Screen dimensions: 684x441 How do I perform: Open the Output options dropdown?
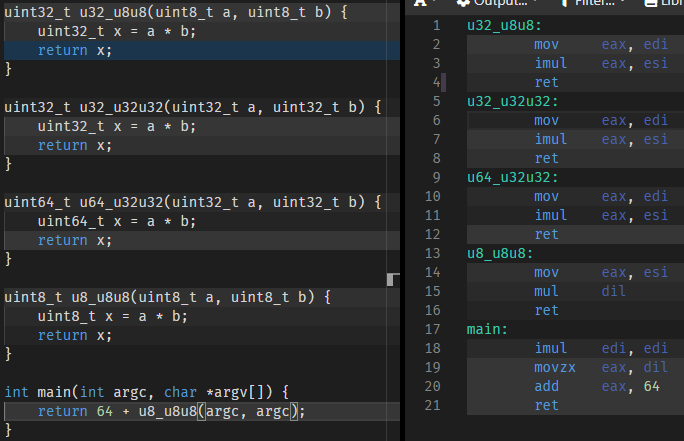pos(496,3)
